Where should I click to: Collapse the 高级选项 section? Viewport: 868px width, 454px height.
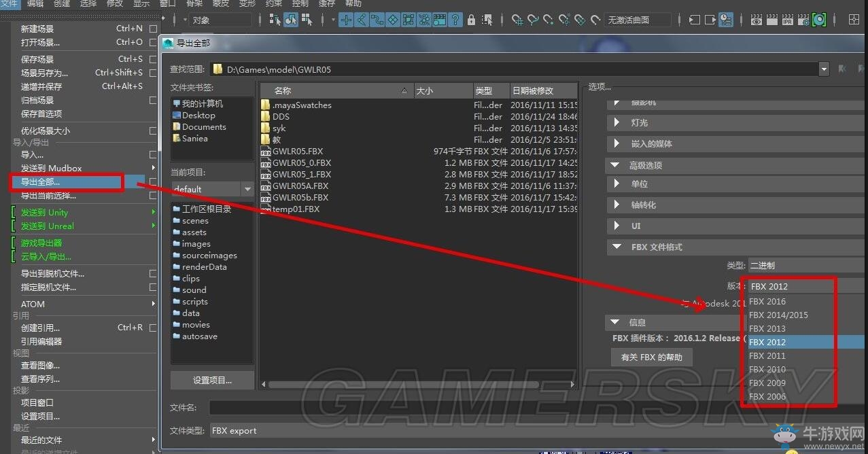[x=615, y=165]
